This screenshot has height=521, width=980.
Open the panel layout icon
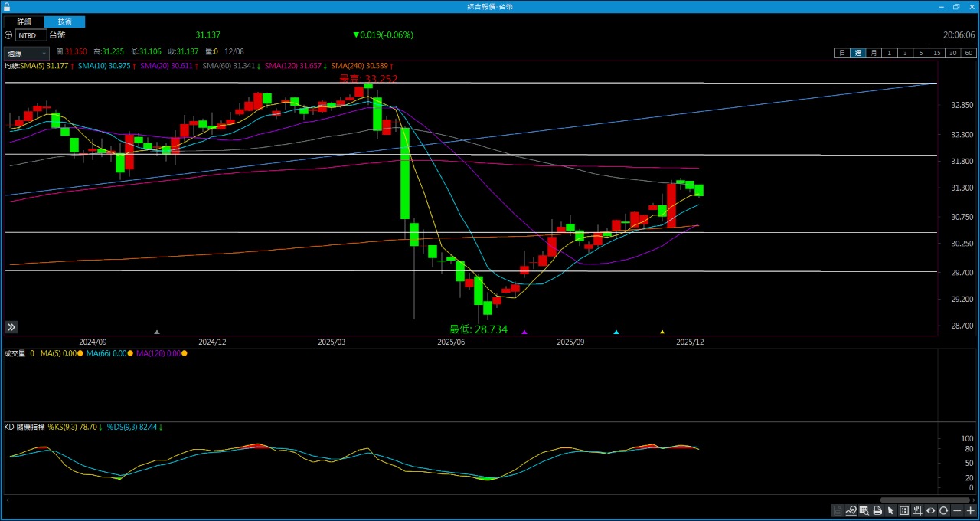(x=904, y=510)
